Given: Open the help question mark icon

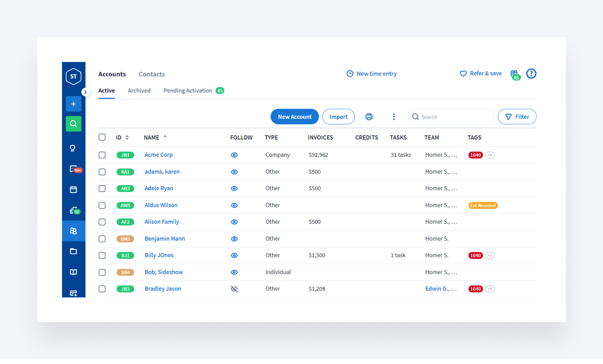Looking at the screenshot, I should click(531, 74).
